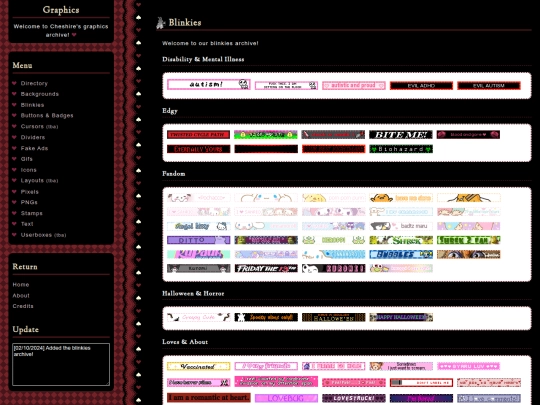
Task: Open the About page link
Action: (21, 296)
